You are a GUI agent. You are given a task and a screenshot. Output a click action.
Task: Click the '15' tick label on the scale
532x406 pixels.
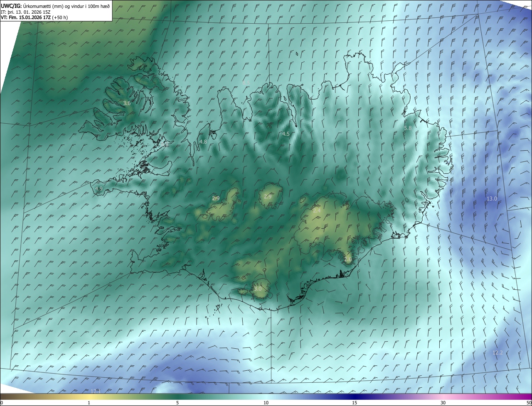[x=355, y=403]
